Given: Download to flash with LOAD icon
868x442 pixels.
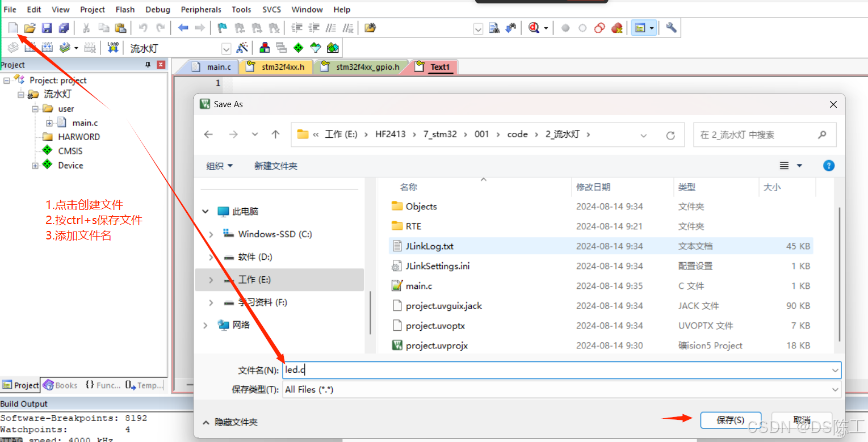Looking at the screenshot, I should (112, 48).
